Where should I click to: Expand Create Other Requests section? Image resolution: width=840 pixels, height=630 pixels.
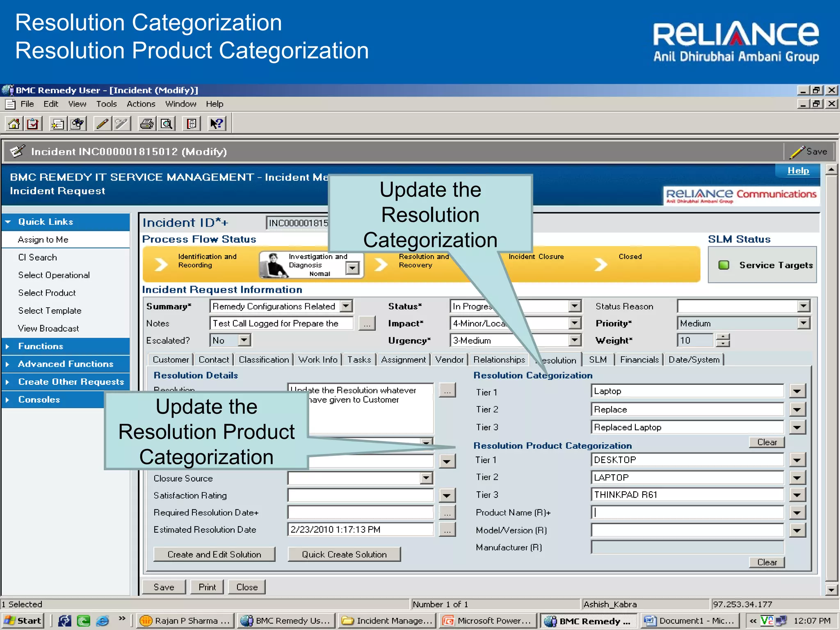66,382
